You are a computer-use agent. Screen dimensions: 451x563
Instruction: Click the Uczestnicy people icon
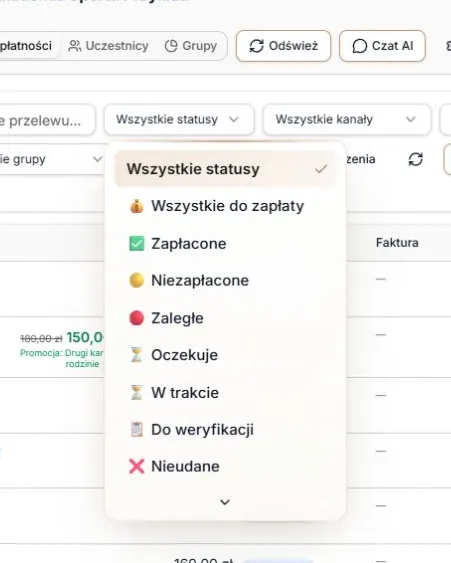75,46
